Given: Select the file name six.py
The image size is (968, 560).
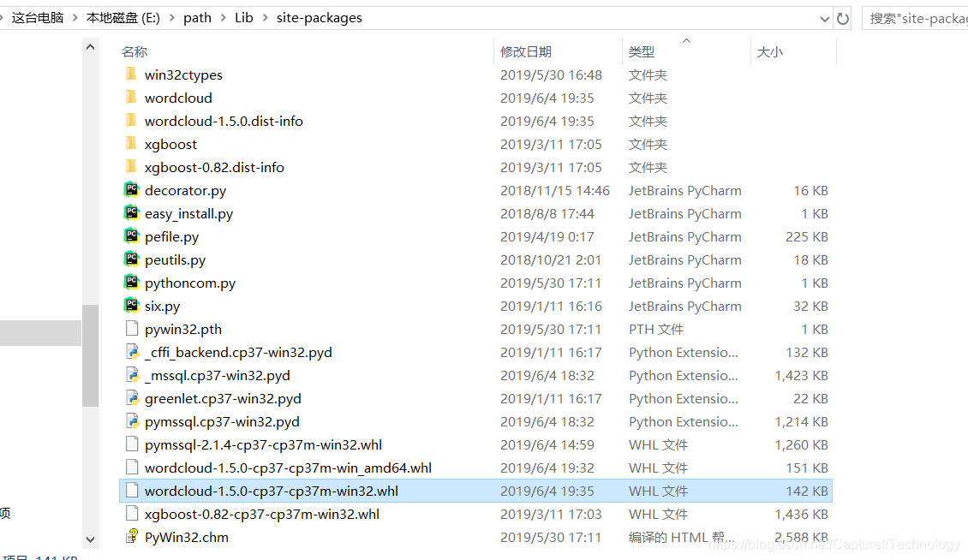Looking at the screenshot, I should coord(163,307).
